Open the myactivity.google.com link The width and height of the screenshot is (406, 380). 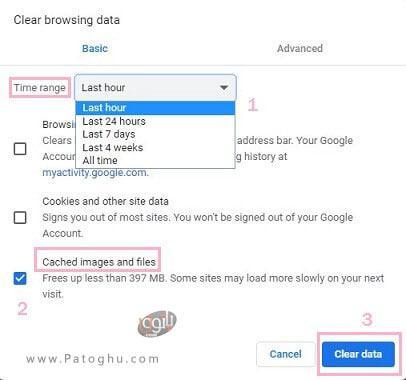coord(95,173)
